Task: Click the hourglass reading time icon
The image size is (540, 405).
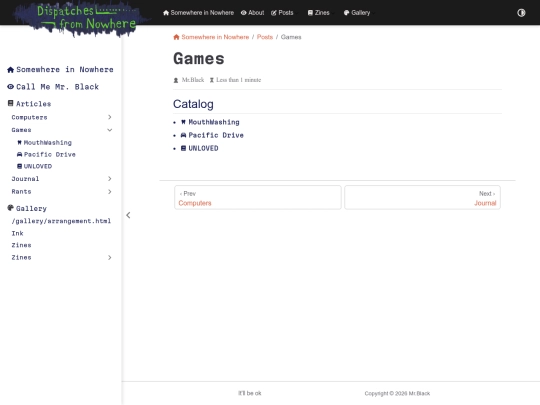Action: pyautogui.click(x=212, y=80)
